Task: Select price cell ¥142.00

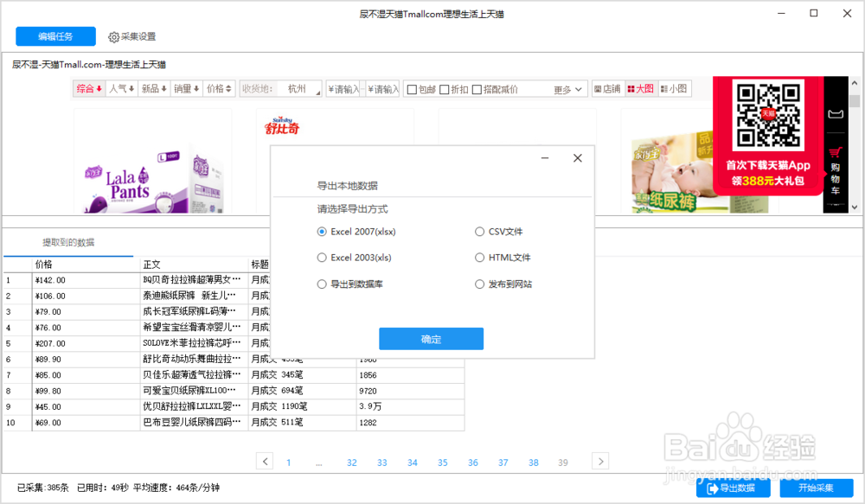Action: pyautogui.click(x=86, y=280)
